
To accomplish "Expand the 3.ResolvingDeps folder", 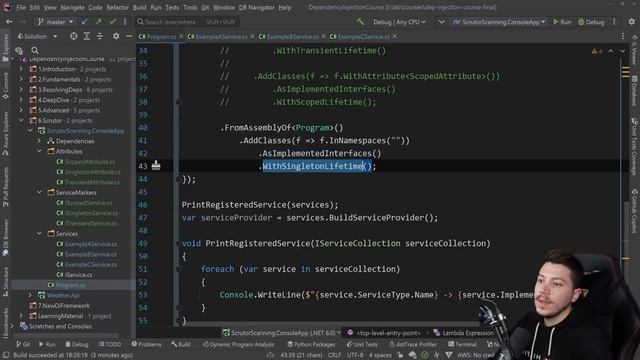I will coord(21,89).
